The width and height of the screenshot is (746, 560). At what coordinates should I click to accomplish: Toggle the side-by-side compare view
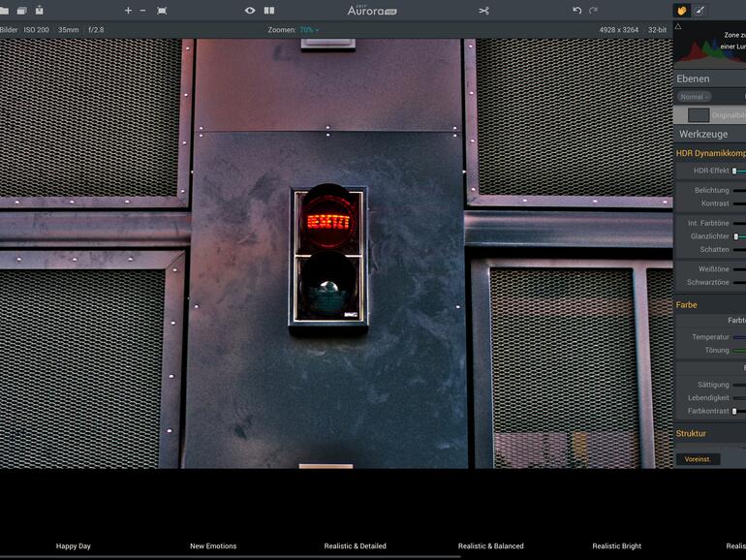tap(269, 11)
